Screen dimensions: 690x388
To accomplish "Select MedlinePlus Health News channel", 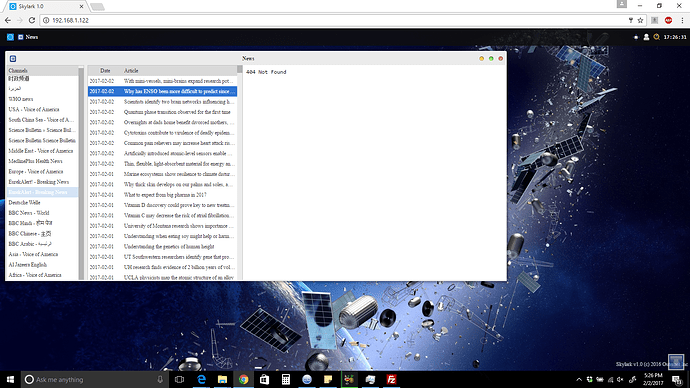I will [42, 161].
